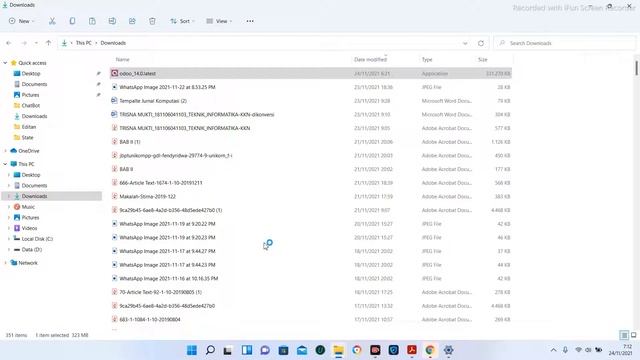This screenshot has height=360, width=640.
Task: Click the Cut icon in the toolbar
Action: tap(52, 21)
